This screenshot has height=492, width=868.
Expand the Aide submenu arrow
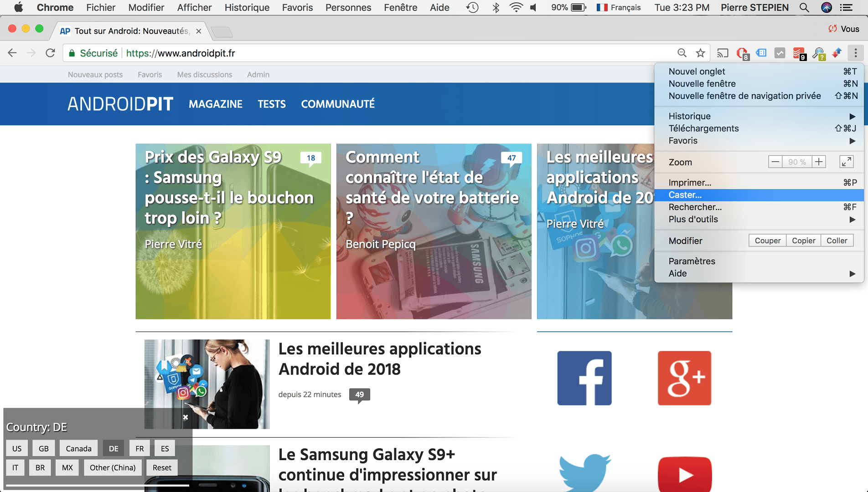852,273
